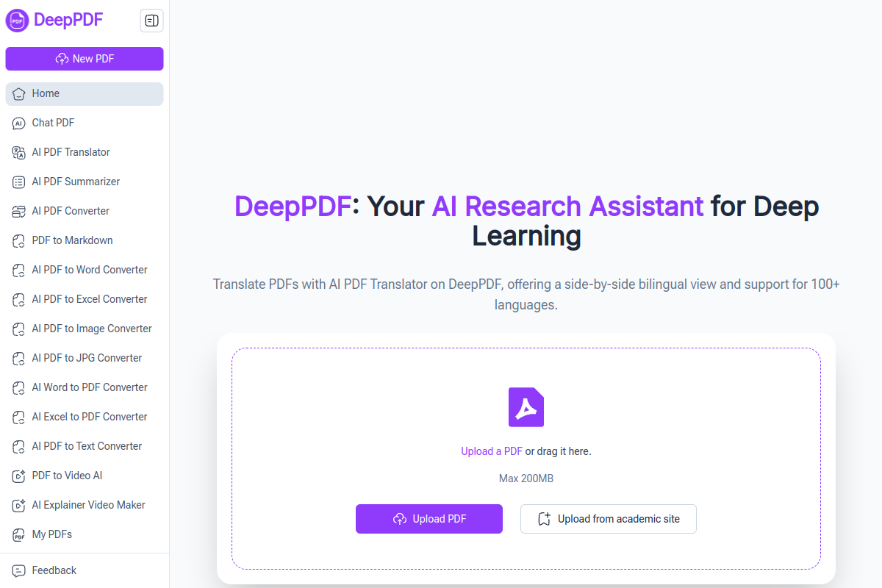Image resolution: width=882 pixels, height=588 pixels.
Task: Open the Feedback link
Action: click(85, 570)
